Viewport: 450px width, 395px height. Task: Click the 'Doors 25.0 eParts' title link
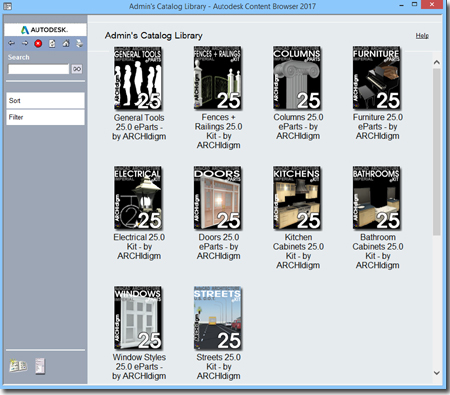[219, 246]
